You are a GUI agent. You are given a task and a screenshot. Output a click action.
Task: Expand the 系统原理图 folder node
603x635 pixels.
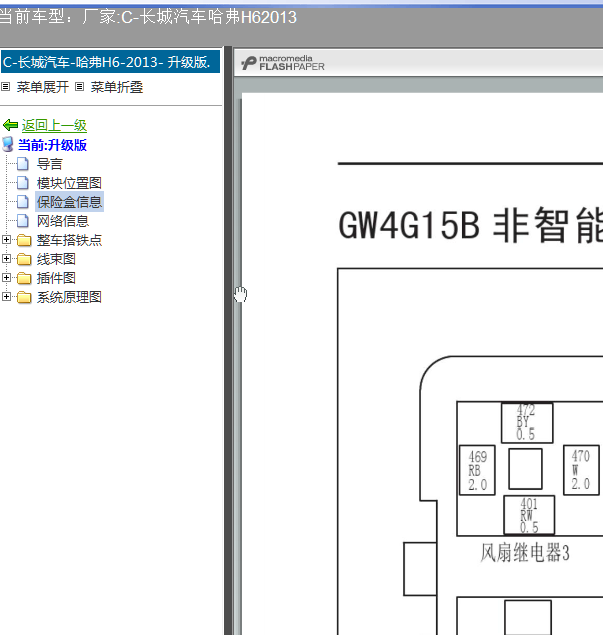[6, 296]
